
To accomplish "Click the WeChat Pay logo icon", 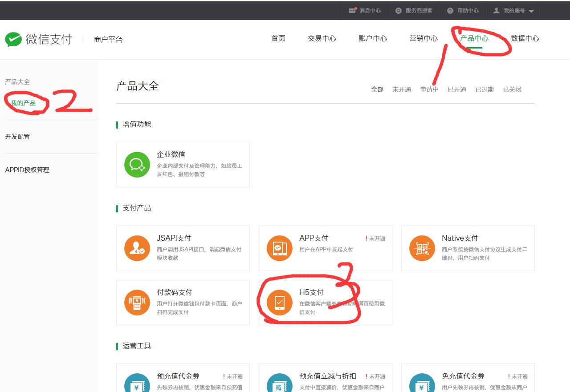I will click(13, 39).
